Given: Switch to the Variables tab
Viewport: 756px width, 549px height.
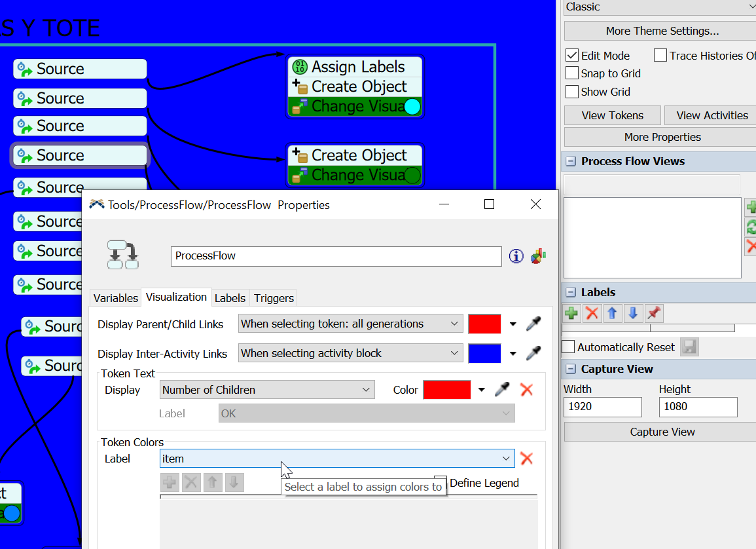Looking at the screenshot, I should pos(116,298).
